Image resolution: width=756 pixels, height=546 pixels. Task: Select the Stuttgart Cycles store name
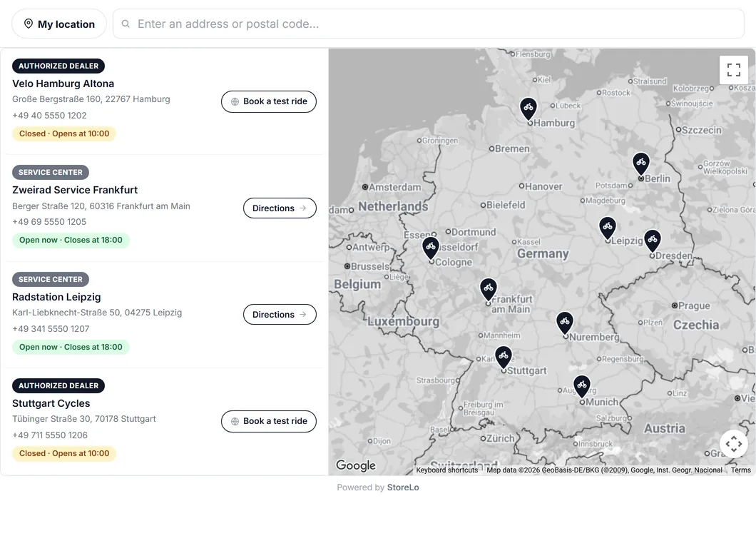[x=51, y=403]
